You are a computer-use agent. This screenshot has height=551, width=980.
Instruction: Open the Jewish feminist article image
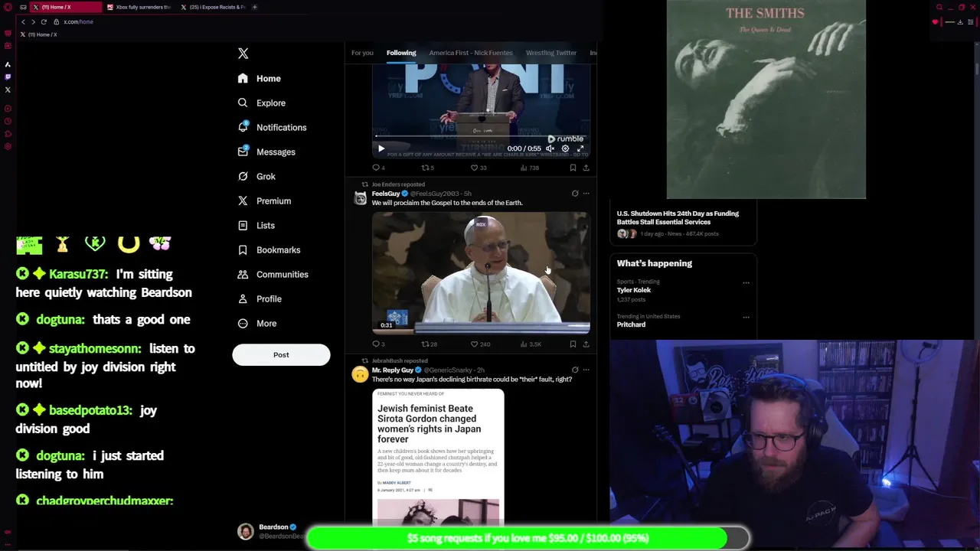(438, 458)
